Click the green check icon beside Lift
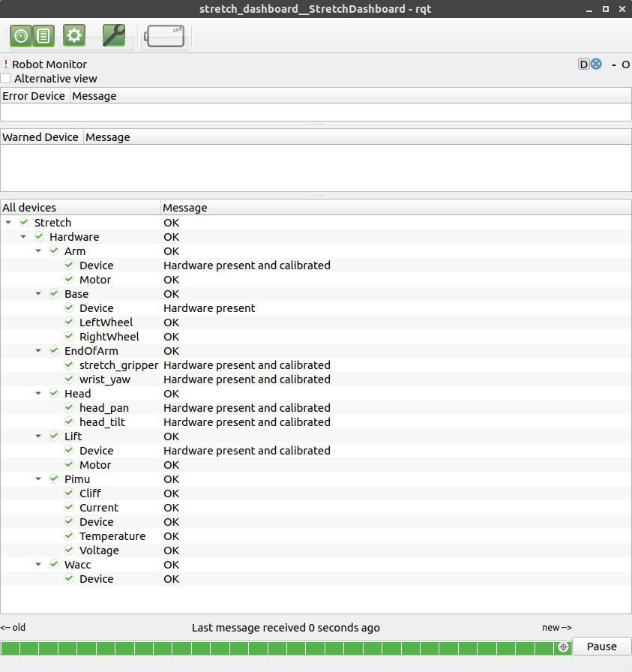The image size is (632, 672). [x=54, y=436]
